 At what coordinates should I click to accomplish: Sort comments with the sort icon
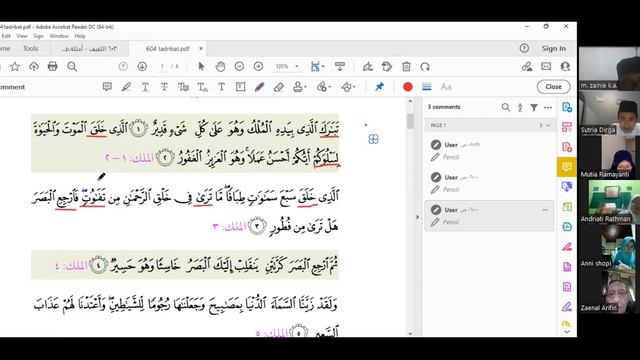(520, 107)
